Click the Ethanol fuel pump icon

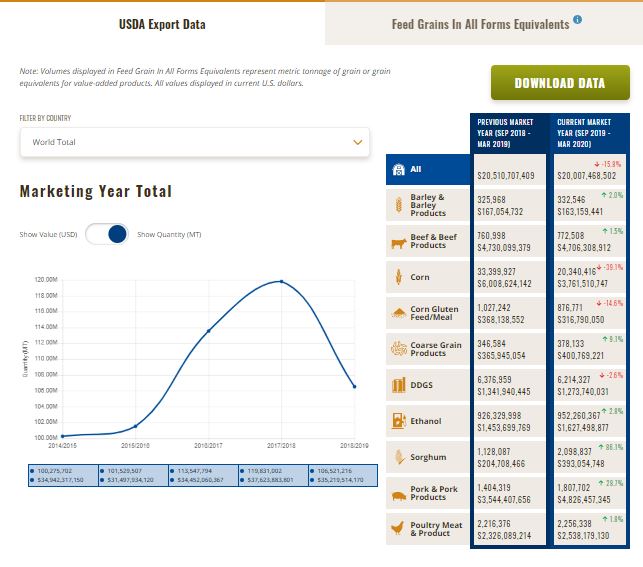tap(398, 421)
